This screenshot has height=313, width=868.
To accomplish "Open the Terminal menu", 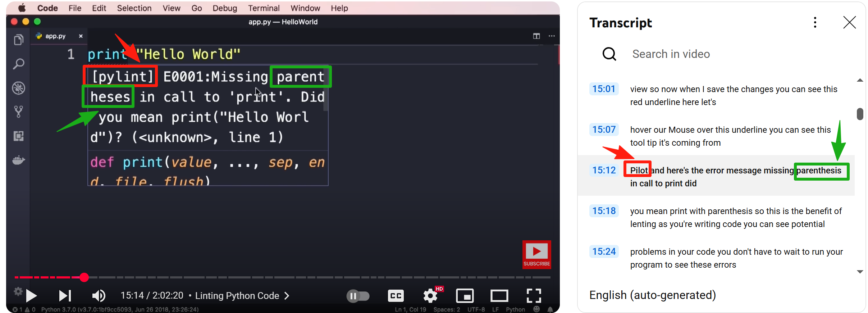I will 264,8.
